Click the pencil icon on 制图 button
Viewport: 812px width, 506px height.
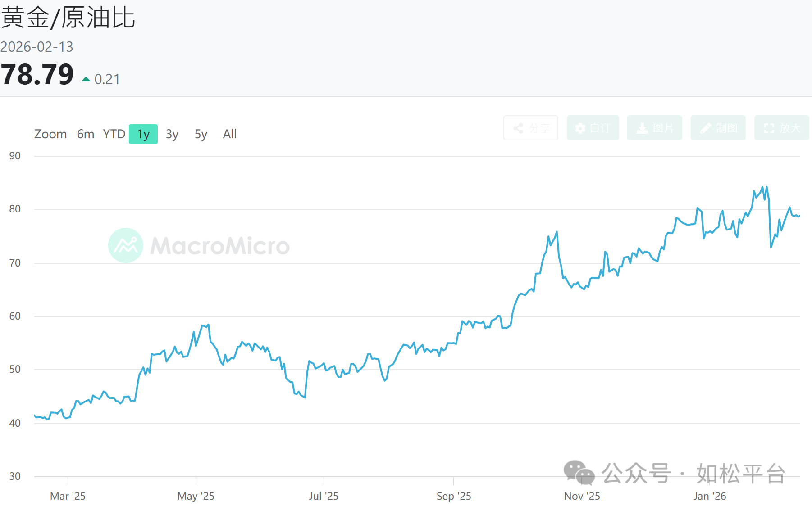tap(706, 128)
